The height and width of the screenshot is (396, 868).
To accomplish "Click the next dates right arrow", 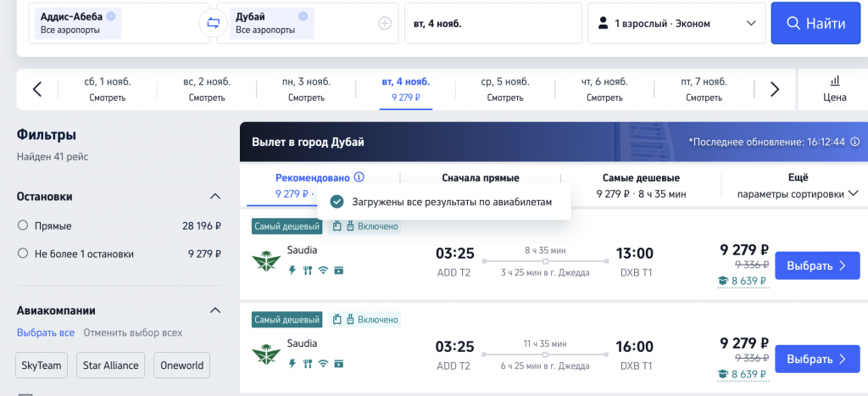I will [x=774, y=89].
